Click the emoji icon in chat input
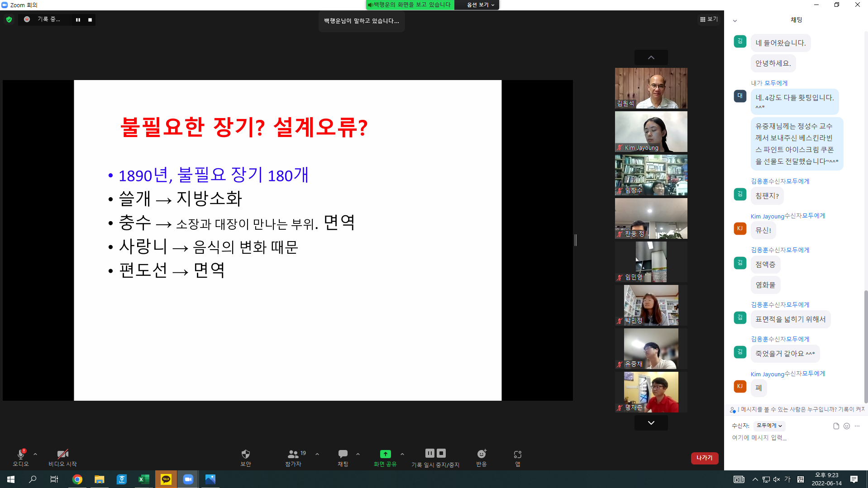 846,426
